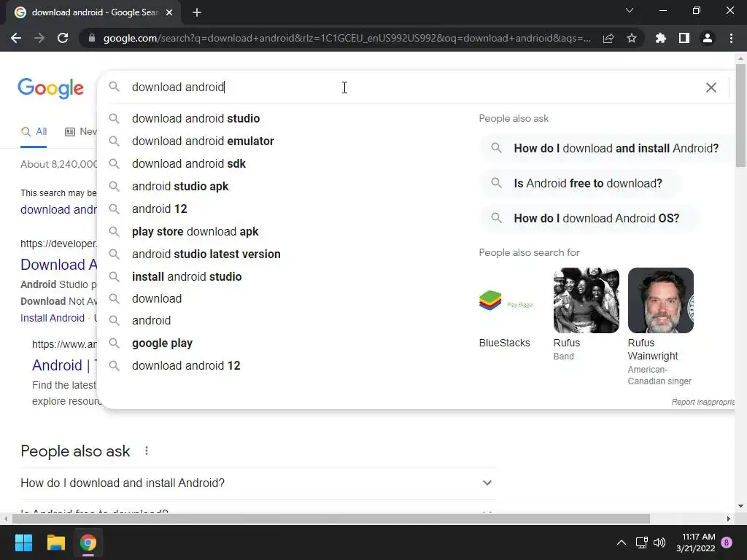The height and width of the screenshot is (560, 747).
Task: Reload the current page
Action: [63, 38]
